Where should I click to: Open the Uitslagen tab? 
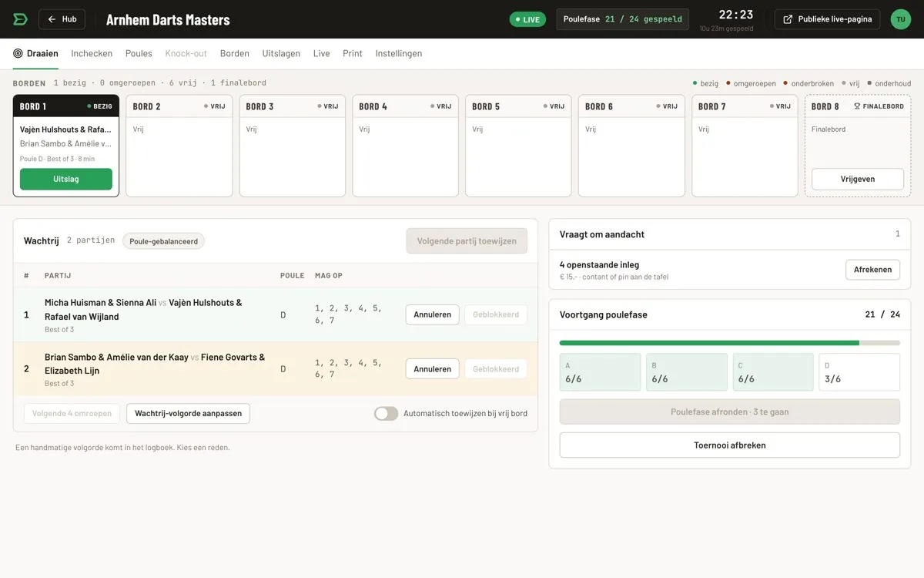281,53
